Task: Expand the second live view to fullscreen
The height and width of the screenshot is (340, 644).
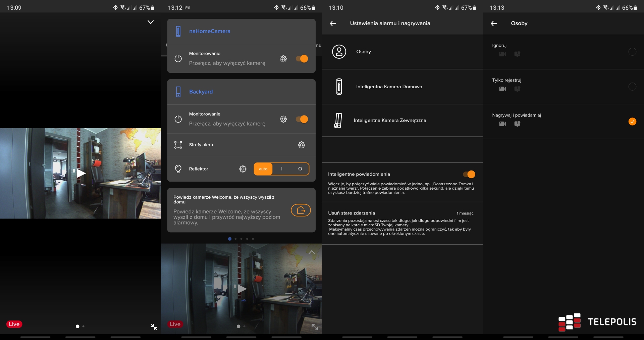Action: [x=315, y=327]
